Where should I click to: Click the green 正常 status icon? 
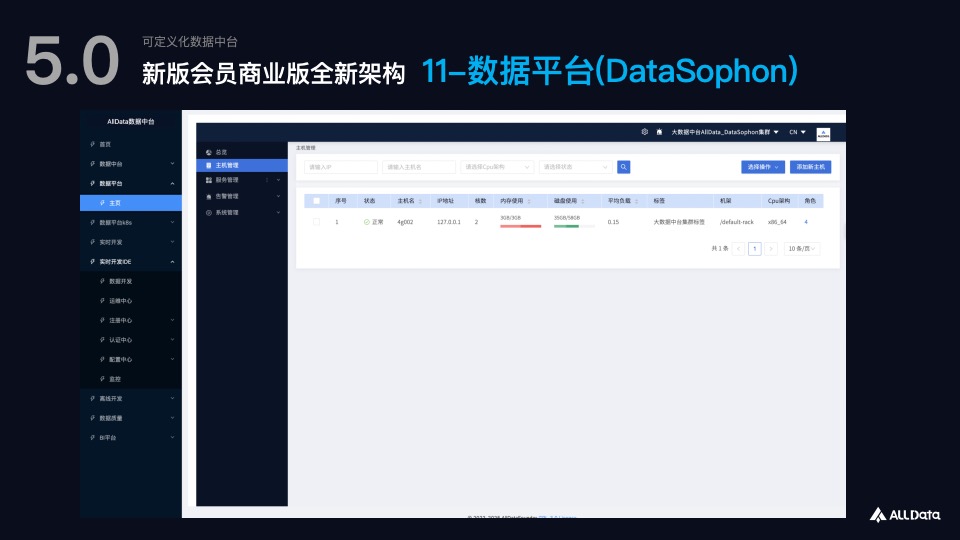coord(367,222)
